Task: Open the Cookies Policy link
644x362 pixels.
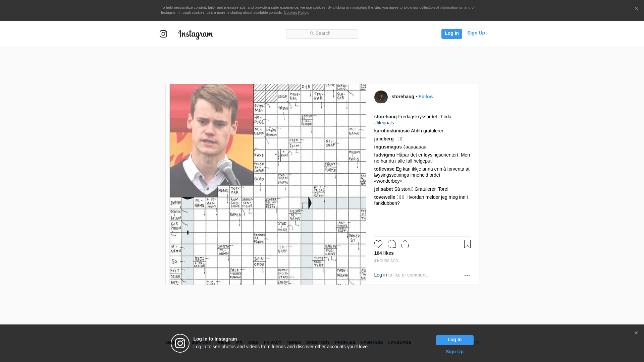Action: pyautogui.click(x=296, y=12)
